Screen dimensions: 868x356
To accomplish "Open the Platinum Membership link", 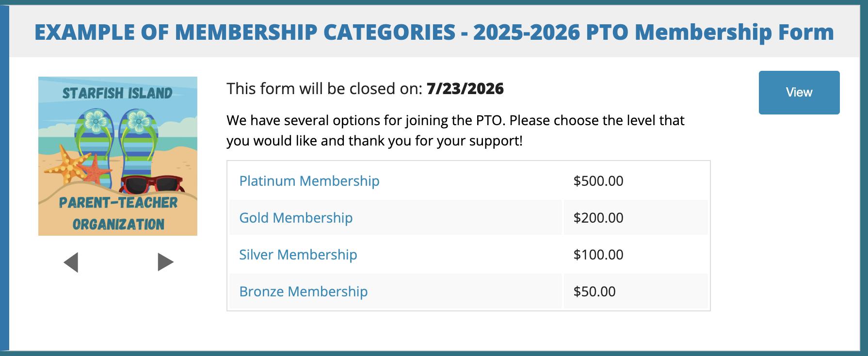I will click(x=309, y=181).
